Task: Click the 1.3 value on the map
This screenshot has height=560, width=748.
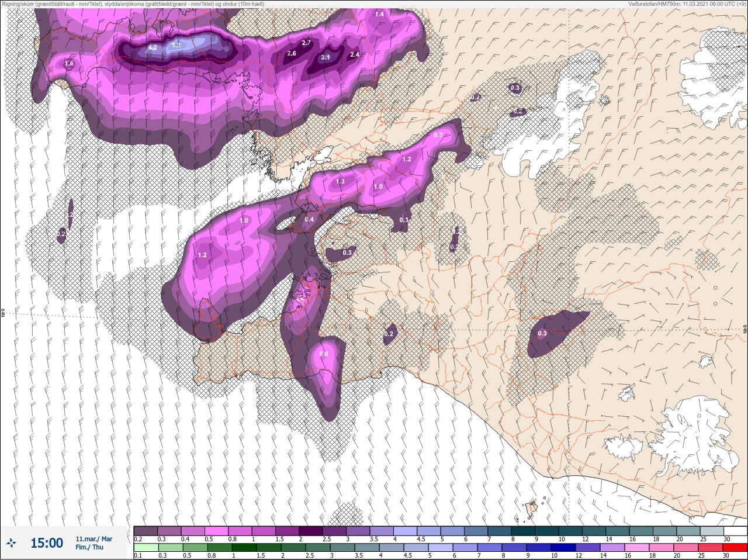Action: [x=341, y=182]
